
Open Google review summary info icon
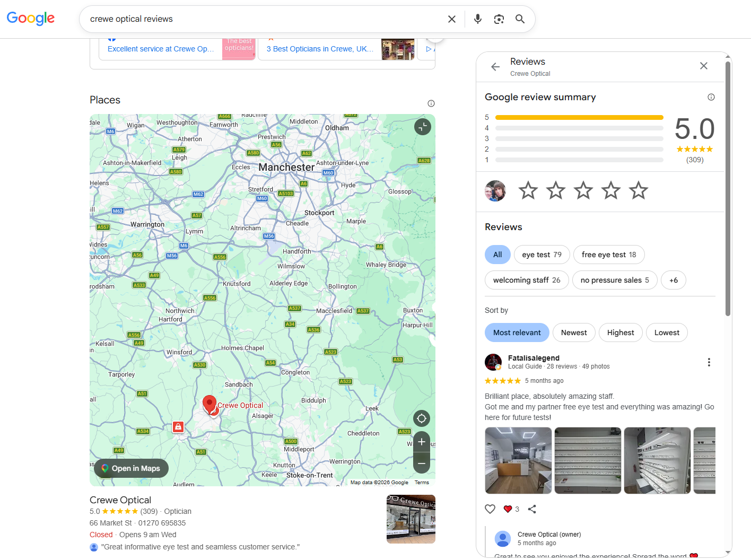click(x=711, y=97)
